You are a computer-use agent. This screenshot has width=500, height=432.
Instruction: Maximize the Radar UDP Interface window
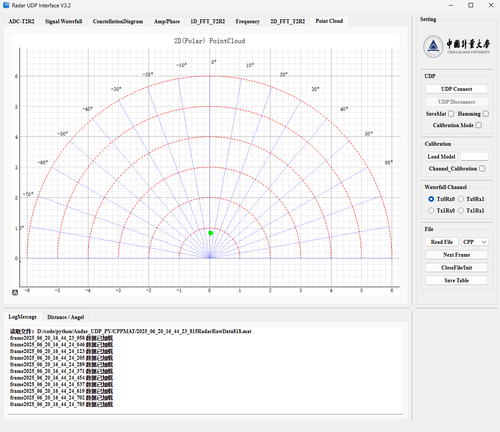point(471,5)
